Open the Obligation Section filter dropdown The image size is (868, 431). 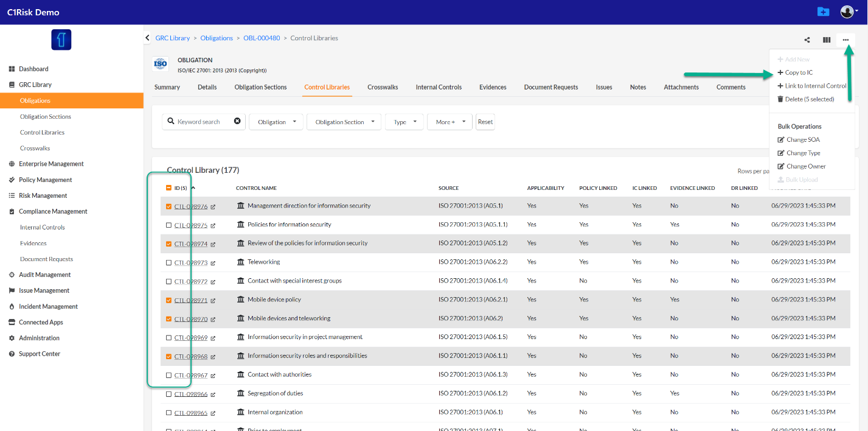[344, 122]
